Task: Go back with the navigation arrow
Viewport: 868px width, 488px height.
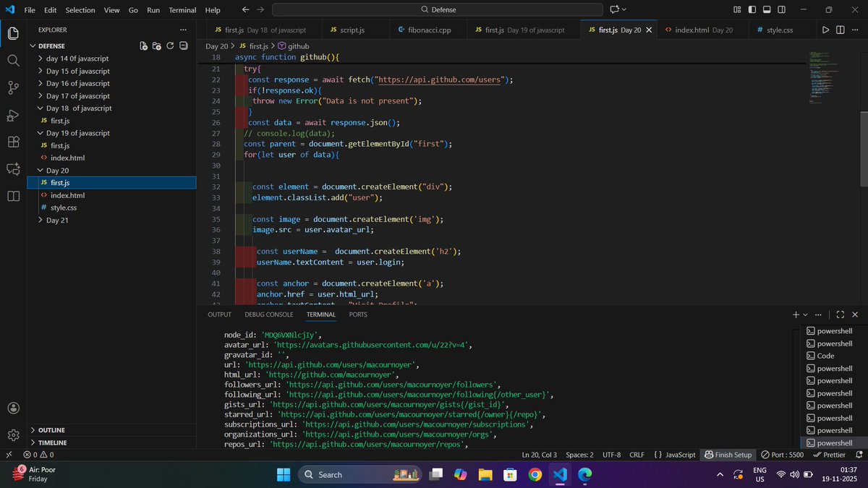Action: [x=245, y=9]
